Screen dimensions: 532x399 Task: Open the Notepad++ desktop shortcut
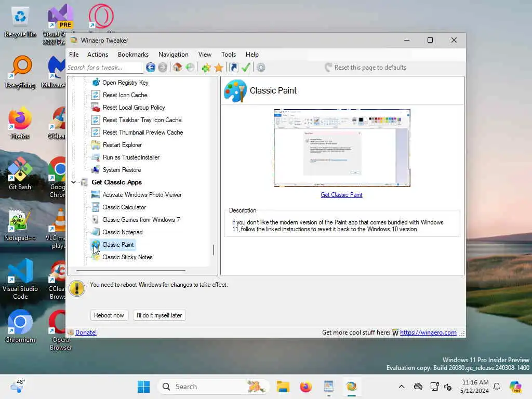pos(20,224)
